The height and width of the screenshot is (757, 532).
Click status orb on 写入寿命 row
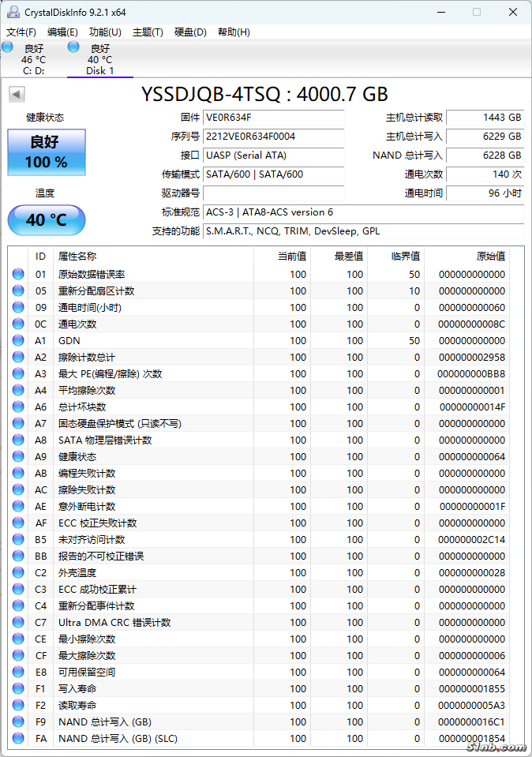pos(18,688)
